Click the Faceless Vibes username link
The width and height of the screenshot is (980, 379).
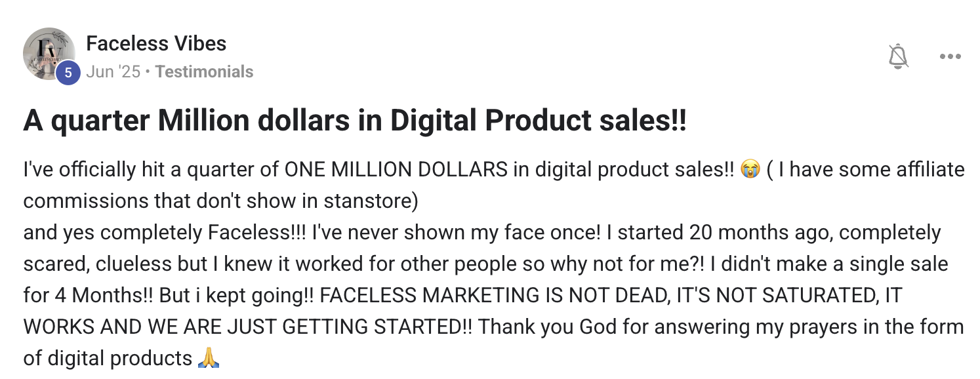point(157,43)
